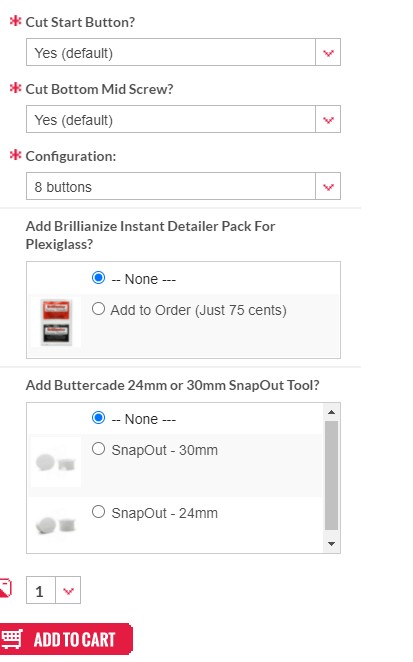Open the quantity dropdown showing 1

point(53,590)
